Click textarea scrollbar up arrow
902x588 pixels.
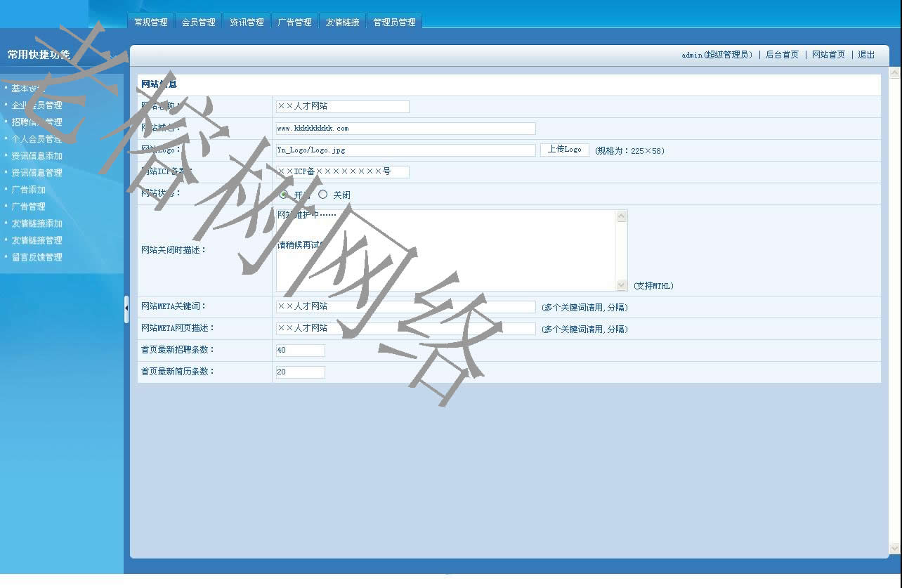pyautogui.click(x=621, y=216)
